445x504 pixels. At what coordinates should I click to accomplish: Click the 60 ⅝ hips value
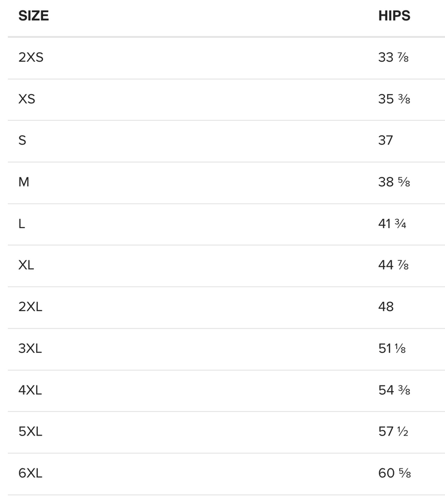(x=394, y=473)
